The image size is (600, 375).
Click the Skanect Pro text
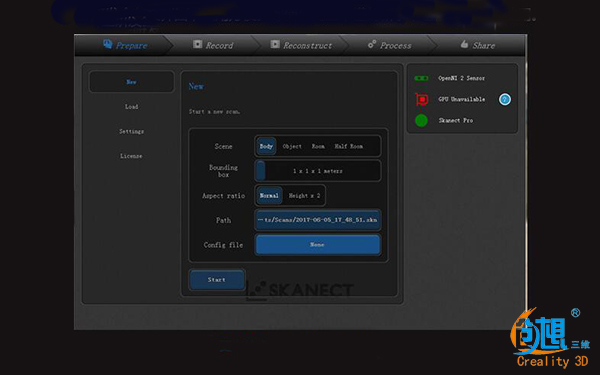pyautogui.click(x=455, y=121)
